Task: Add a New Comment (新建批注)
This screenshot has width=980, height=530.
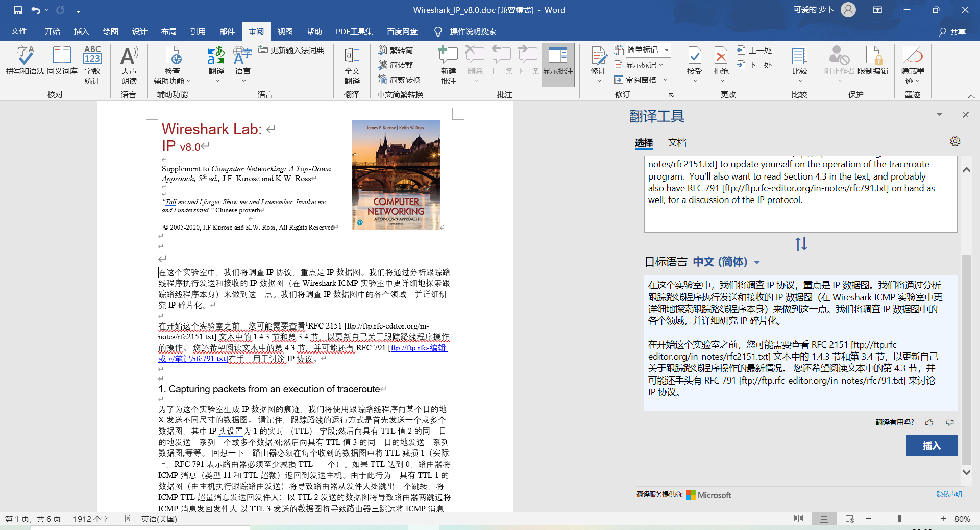Action: [448, 65]
